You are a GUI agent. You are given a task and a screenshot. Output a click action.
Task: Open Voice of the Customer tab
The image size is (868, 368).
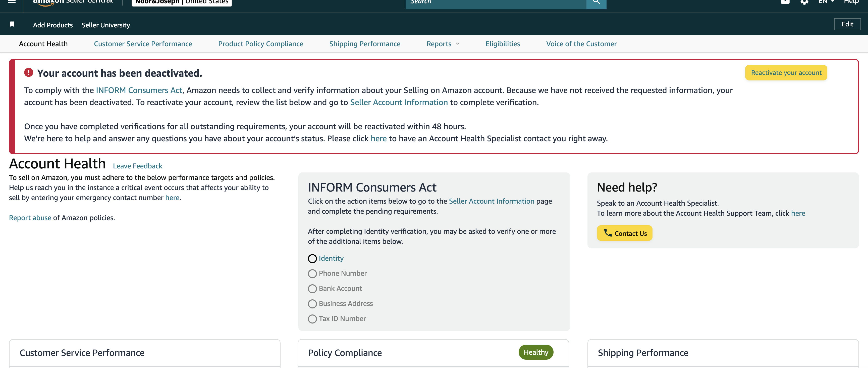point(581,44)
